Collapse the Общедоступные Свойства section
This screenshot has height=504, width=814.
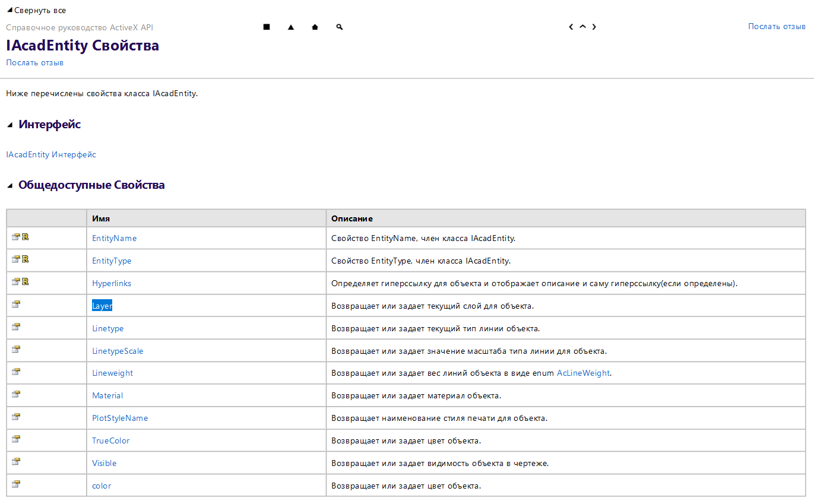coord(9,185)
